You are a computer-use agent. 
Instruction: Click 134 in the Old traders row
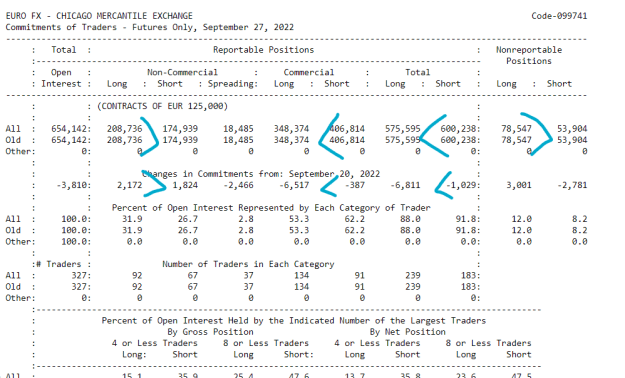301,286
